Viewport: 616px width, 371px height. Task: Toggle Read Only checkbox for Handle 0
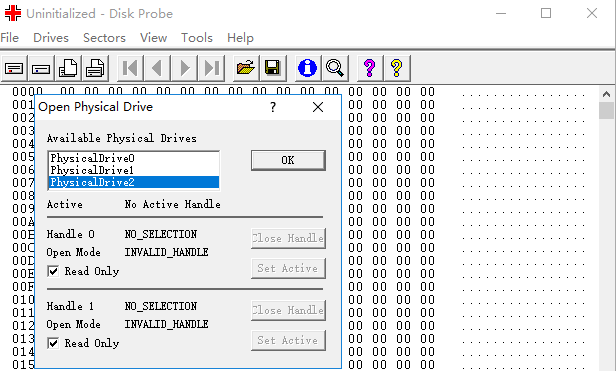[x=53, y=271]
